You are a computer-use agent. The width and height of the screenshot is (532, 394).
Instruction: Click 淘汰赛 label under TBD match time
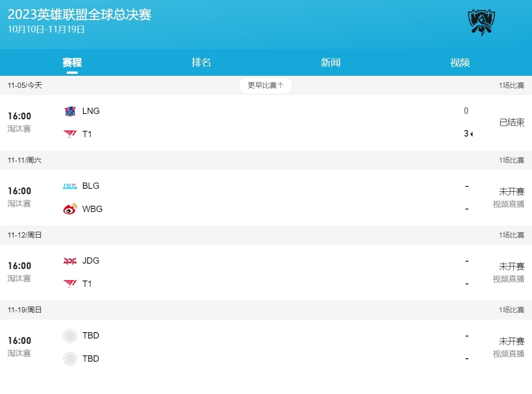[19, 353]
